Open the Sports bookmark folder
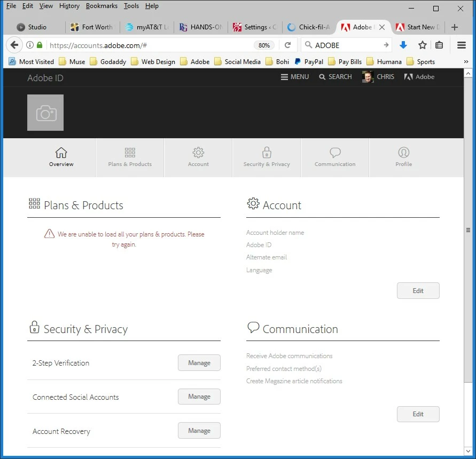 click(421, 61)
